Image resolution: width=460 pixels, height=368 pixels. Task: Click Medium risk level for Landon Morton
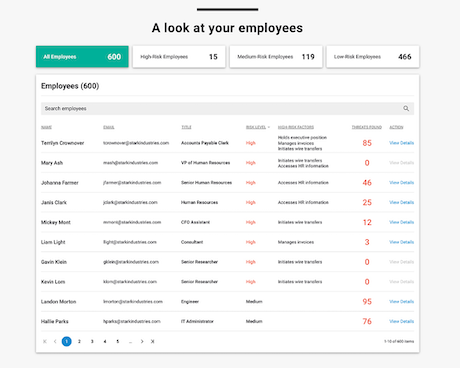click(254, 302)
